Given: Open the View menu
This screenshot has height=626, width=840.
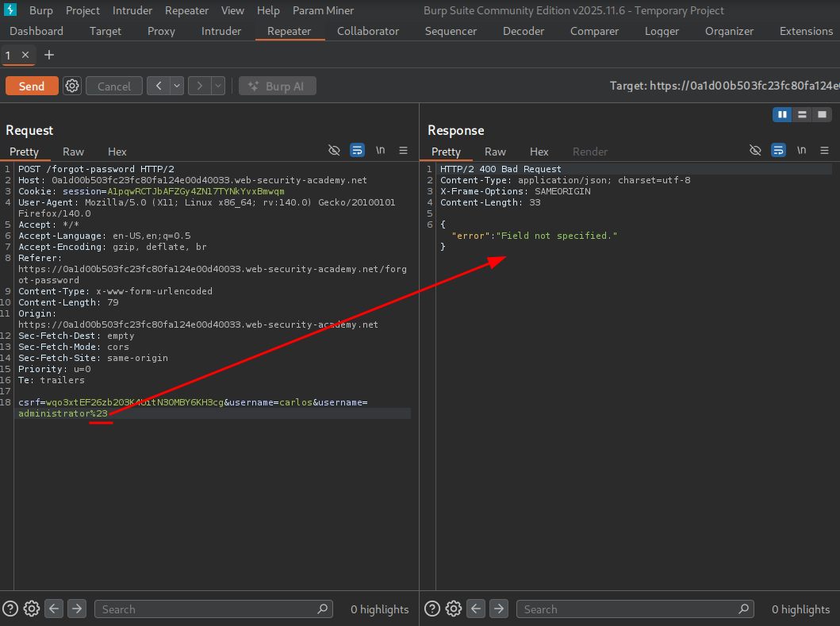Looking at the screenshot, I should pos(232,10).
